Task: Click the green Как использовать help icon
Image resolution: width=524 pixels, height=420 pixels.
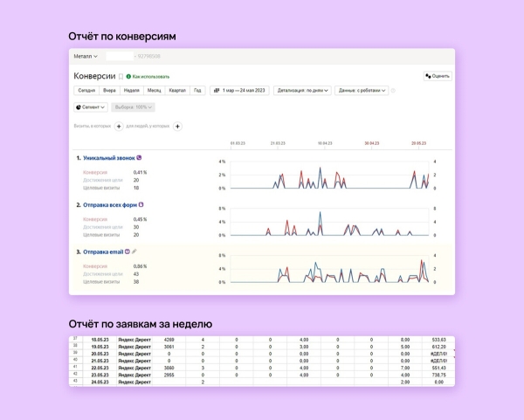Action: (x=130, y=77)
